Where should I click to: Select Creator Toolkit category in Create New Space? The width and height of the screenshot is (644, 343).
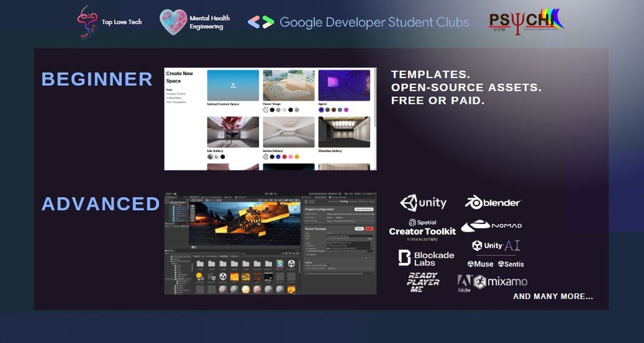(x=176, y=94)
